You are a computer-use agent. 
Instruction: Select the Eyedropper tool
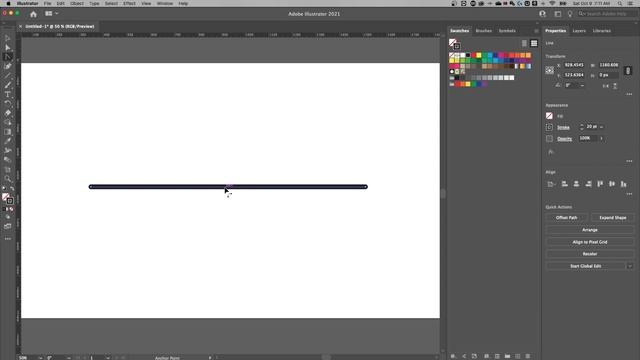(x=7, y=141)
